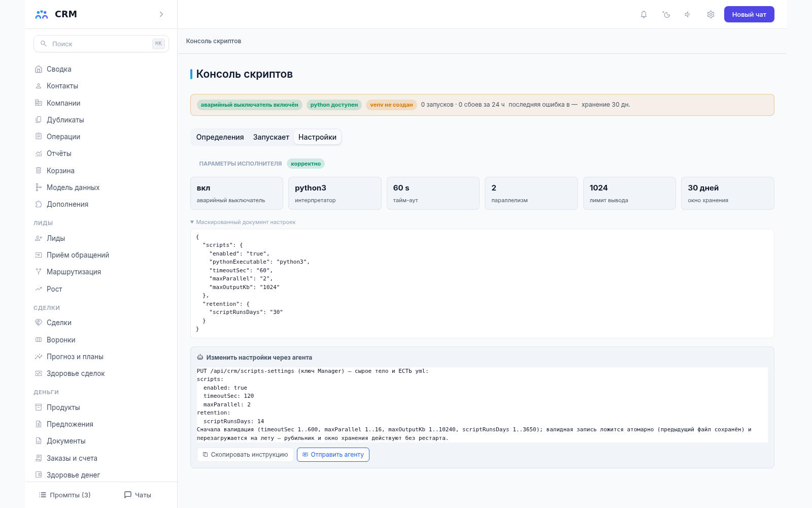Click хранение 30 дн. status text
Screen dimensions: 812x508
pyautogui.click(x=606, y=105)
